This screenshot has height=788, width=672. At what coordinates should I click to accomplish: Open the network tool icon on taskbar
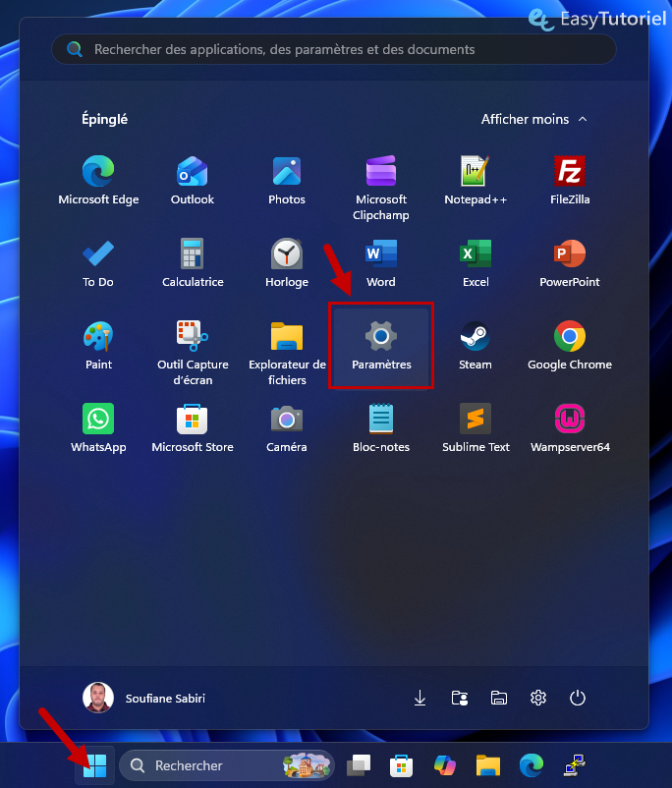(575, 765)
